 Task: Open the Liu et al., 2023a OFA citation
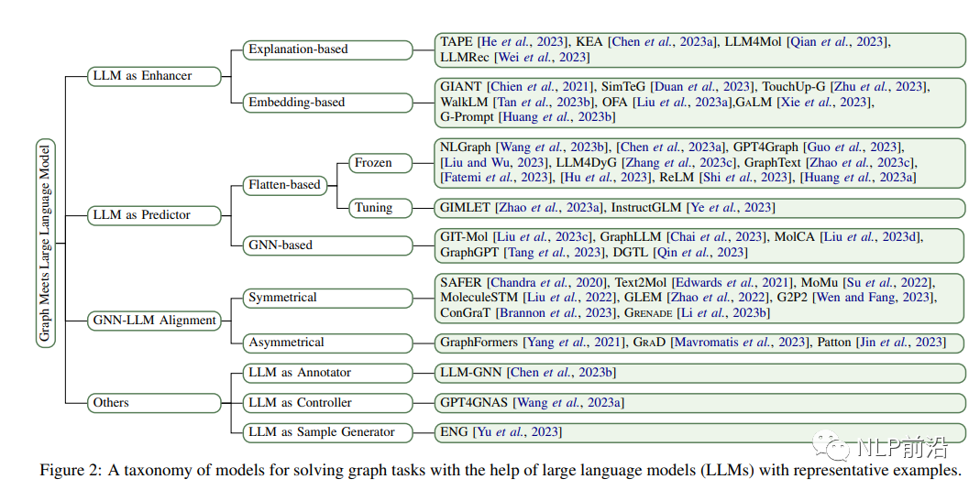click(x=680, y=103)
